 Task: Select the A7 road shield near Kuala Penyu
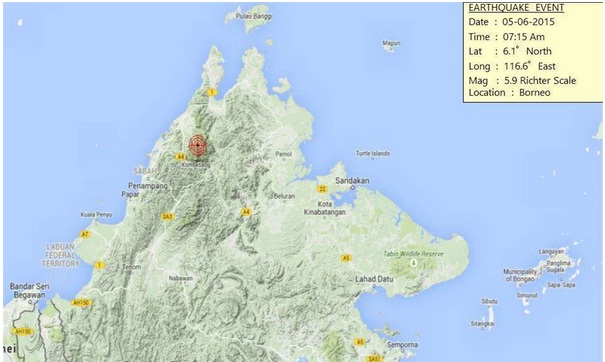tap(85, 234)
